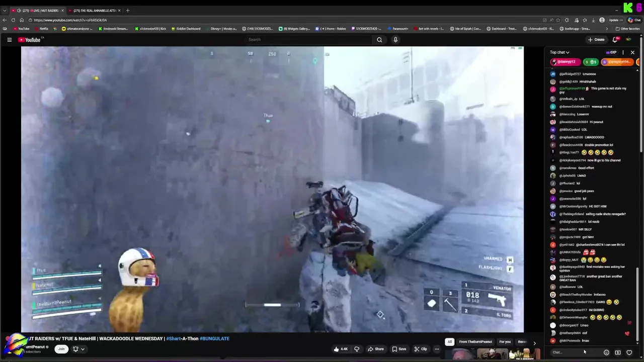Send a heart reaction in chat
The height and width of the screenshot is (362, 644).
point(629,352)
